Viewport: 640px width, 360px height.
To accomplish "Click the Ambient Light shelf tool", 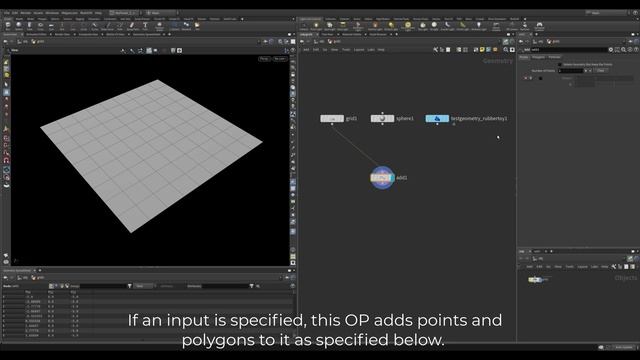I will [479, 26].
